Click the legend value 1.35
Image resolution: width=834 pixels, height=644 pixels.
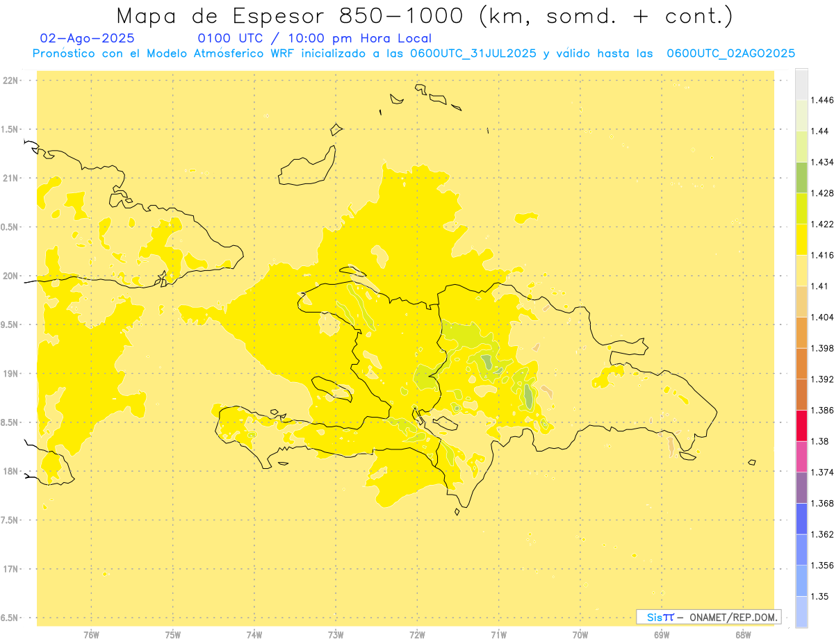coord(820,597)
